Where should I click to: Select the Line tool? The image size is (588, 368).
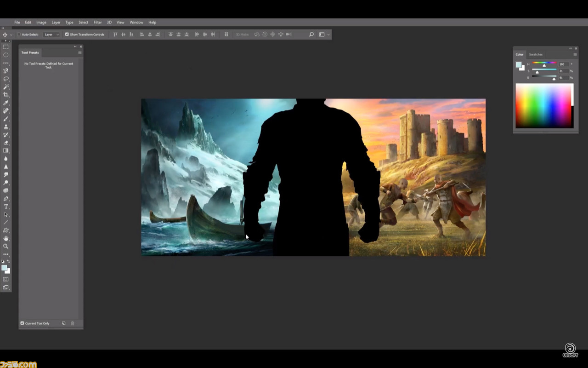6,222
